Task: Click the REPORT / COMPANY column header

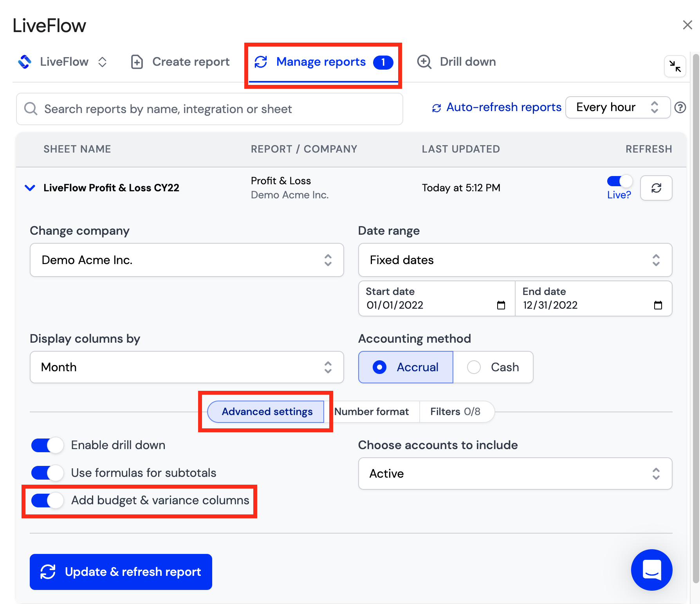Action: click(x=304, y=149)
